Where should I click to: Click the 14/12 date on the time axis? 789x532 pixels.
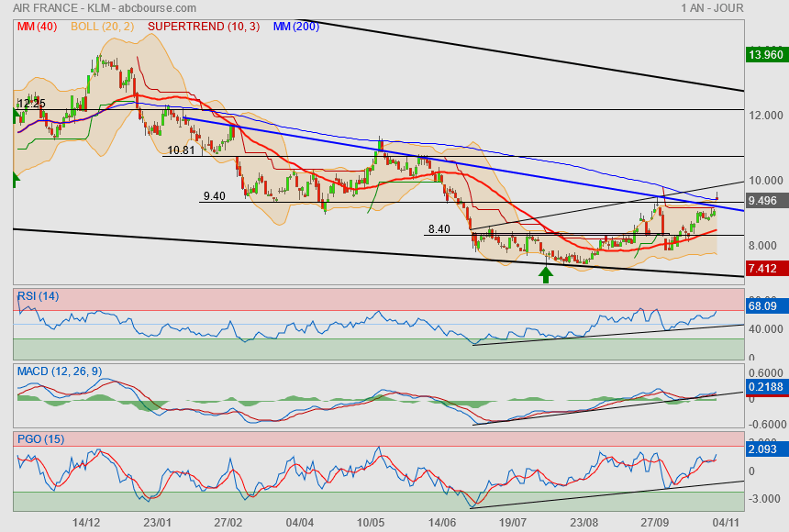pyautogui.click(x=86, y=523)
